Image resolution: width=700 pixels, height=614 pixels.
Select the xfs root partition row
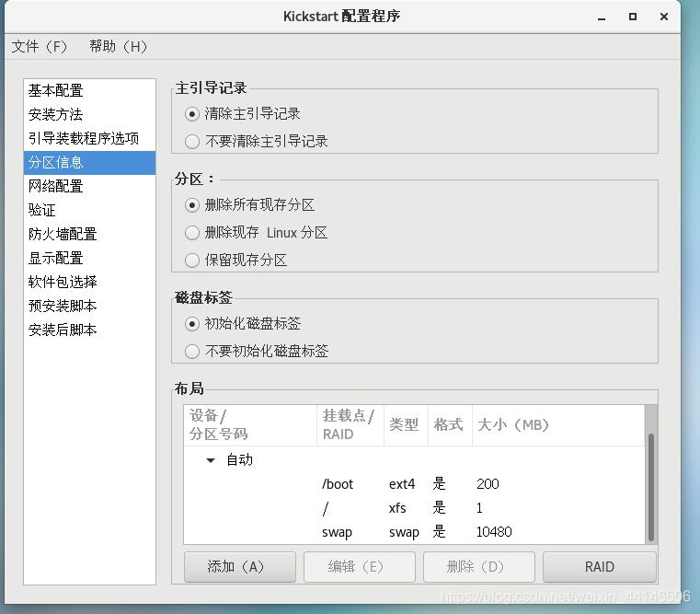click(x=414, y=508)
